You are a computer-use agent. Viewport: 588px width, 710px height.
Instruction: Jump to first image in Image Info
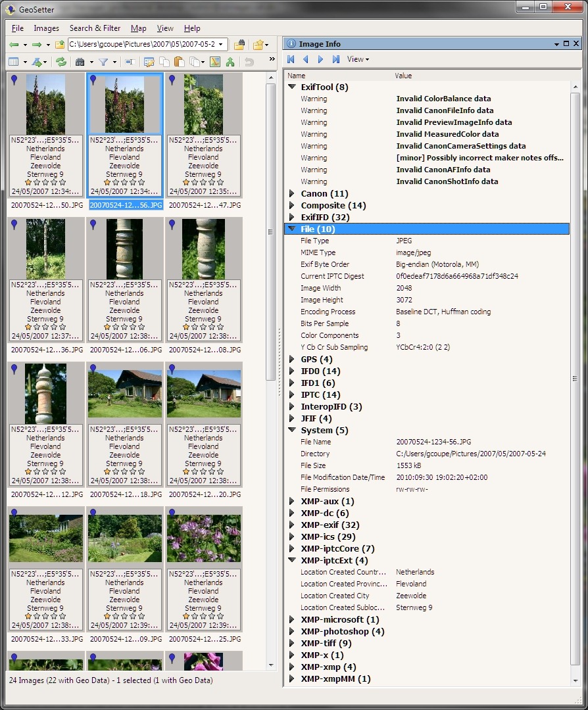tap(291, 59)
